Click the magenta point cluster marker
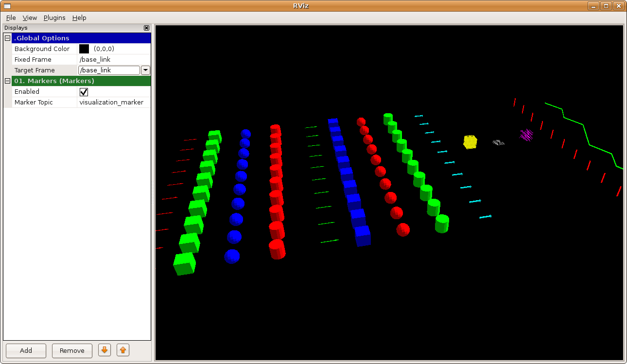The height and width of the screenshot is (364, 627). click(526, 135)
